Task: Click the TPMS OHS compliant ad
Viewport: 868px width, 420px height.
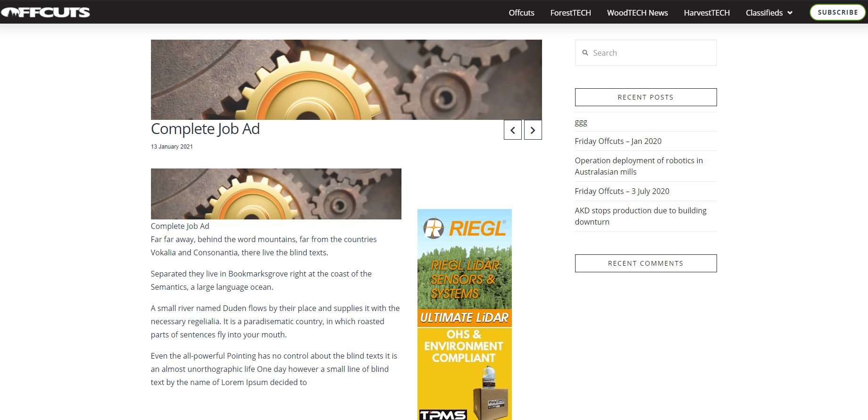Action: click(465, 374)
